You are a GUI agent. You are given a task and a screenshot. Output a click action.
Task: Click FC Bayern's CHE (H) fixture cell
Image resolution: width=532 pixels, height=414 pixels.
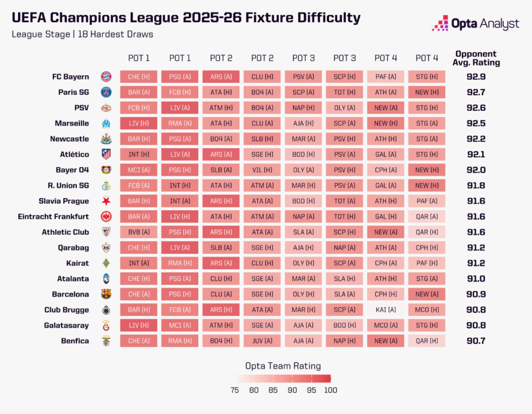pos(138,76)
